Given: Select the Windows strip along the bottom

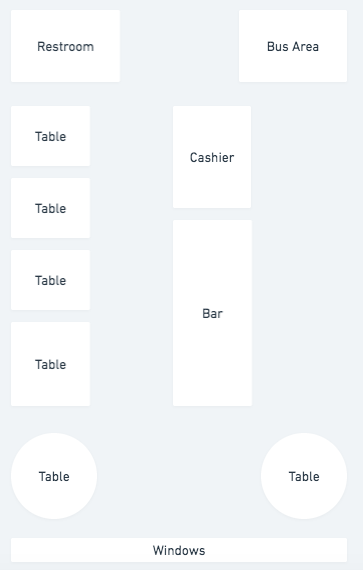Looking at the screenshot, I should pyautogui.click(x=179, y=550).
